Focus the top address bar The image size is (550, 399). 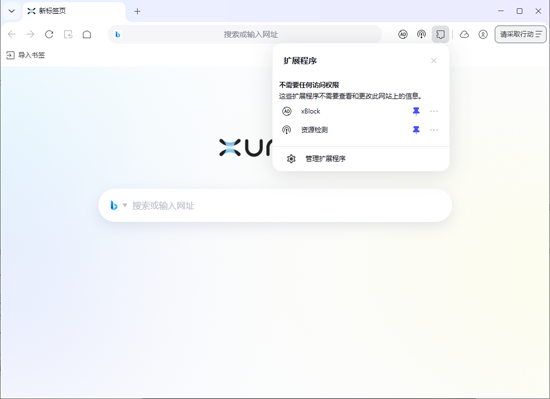click(x=245, y=34)
